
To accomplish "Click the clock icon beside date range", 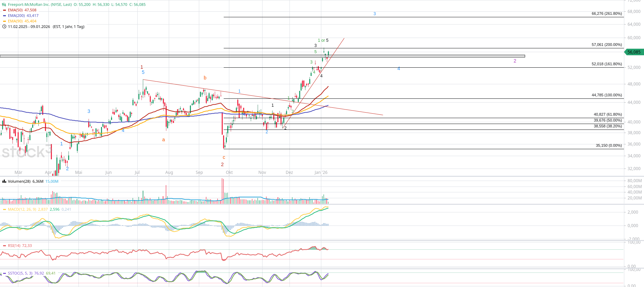I will 4,27.
